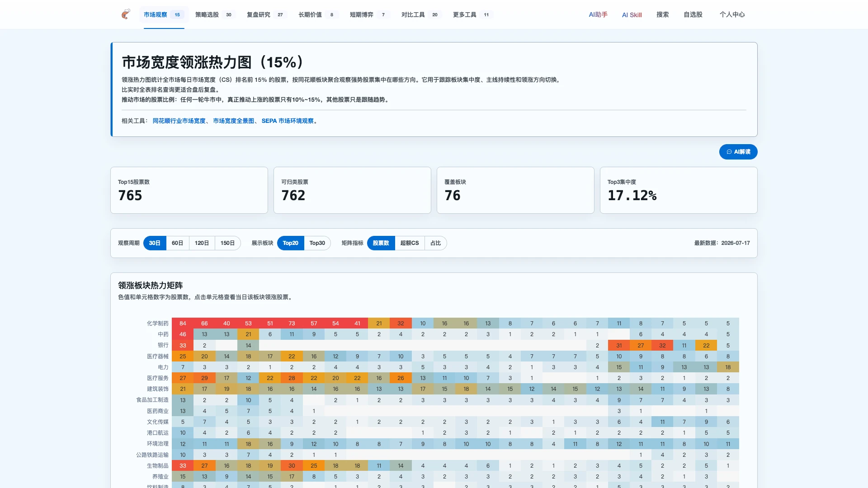Select the 60日 observation period
Screen dimensions: 868x488
pyautogui.click(x=177, y=243)
